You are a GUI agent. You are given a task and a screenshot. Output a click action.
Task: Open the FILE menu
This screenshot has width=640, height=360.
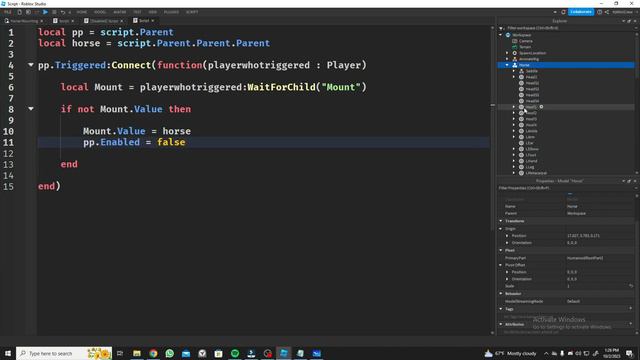[x=8, y=12]
